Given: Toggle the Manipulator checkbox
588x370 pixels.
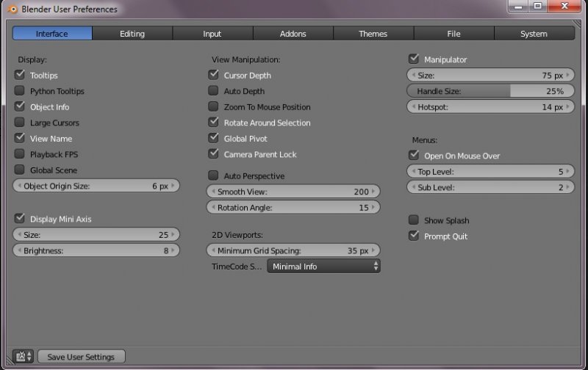Looking at the screenshot, I should click(414, 59).
